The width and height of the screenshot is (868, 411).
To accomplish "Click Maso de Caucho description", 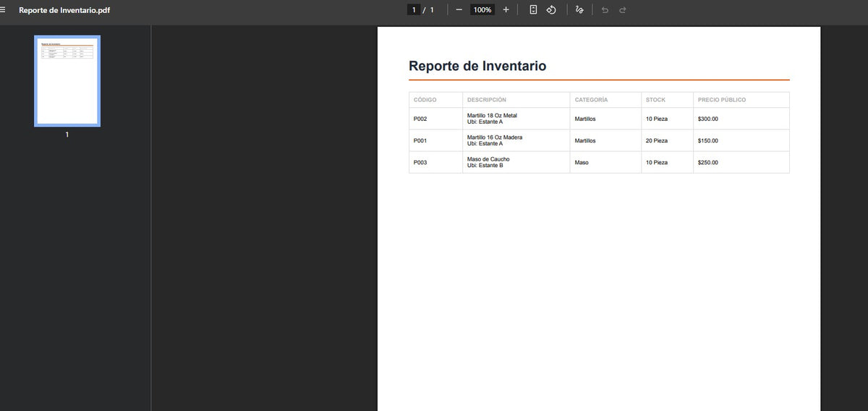I will (x=488, y=159).
